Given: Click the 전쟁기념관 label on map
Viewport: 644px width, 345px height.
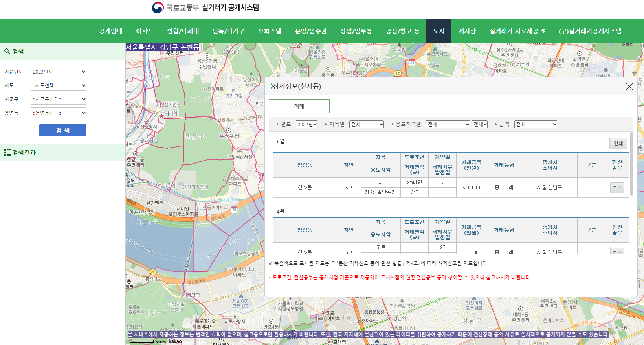Looking at the screenshot, I should tap(171, 104).
